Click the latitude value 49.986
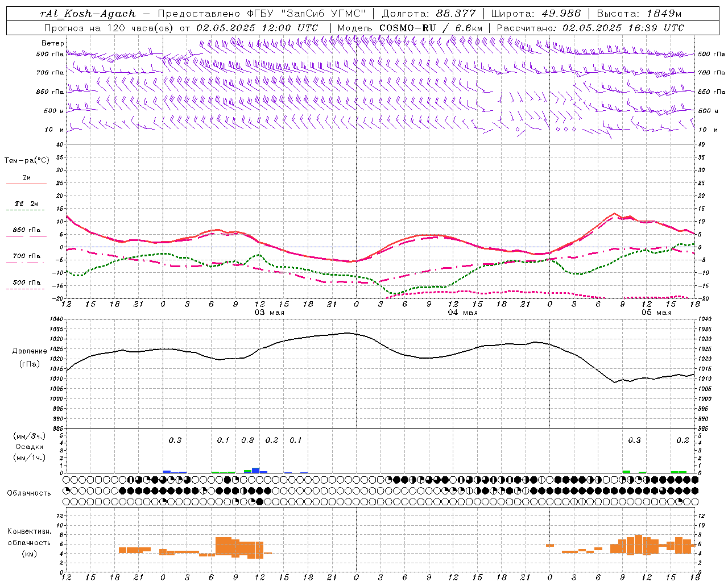728x582 pixels. coord(560,14)
